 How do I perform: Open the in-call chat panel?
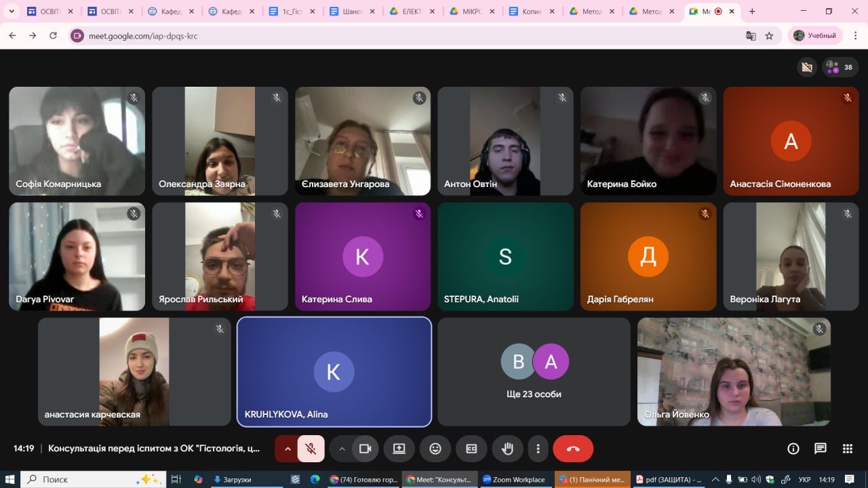(821, 449)
